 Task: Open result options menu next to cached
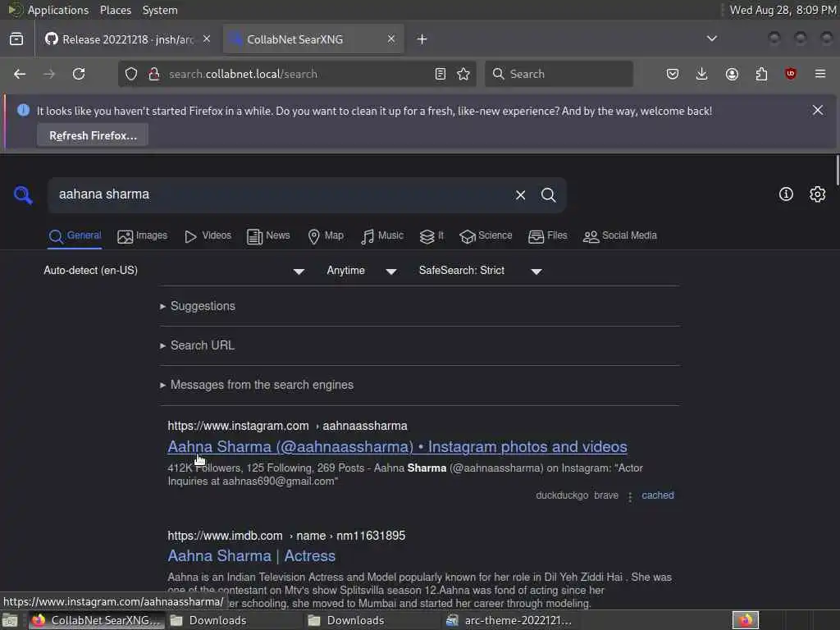pos(630,496)
